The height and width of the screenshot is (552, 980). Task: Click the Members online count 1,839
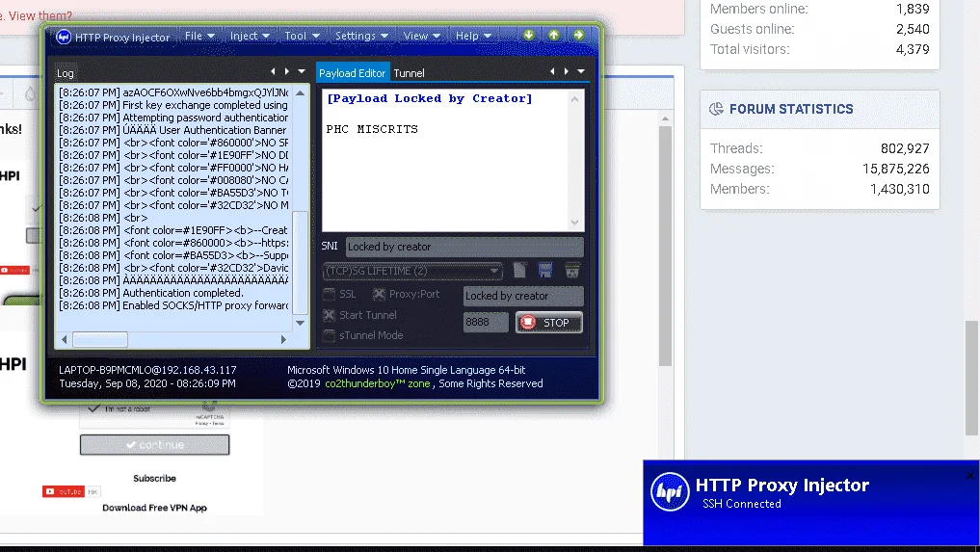913,10
